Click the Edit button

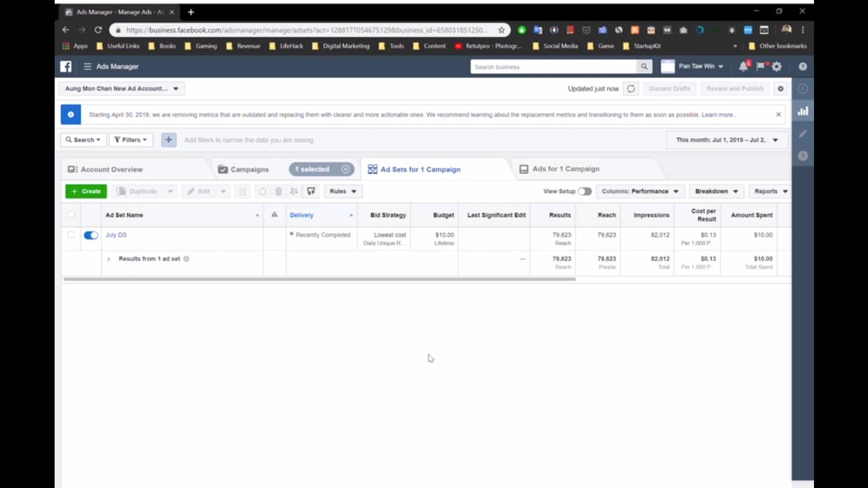point(199,191)
